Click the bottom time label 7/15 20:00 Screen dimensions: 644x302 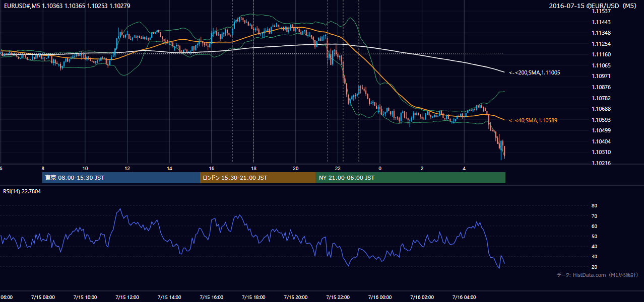pos(296,297)
